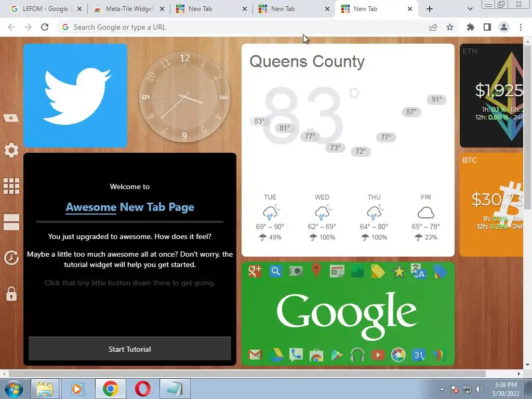Open the YouTube icon in Google tile
Image resolution: width=532 pixels, height=399 pixels.
tap(378, 355)
